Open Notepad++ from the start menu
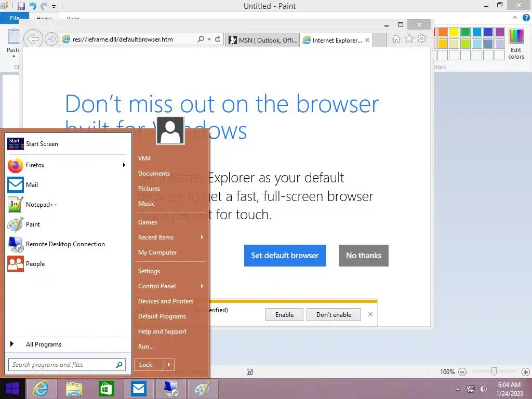The height and width of the screenshot is (399, 532). pos(67,205)
